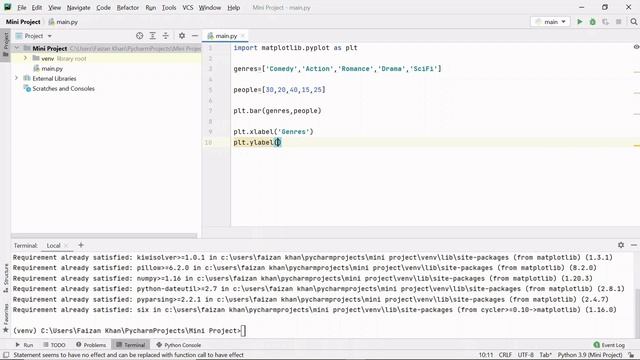Click the reader mode eye icon in editor
The width and height of the screenshot is (640, 360).
coord(636,47)
